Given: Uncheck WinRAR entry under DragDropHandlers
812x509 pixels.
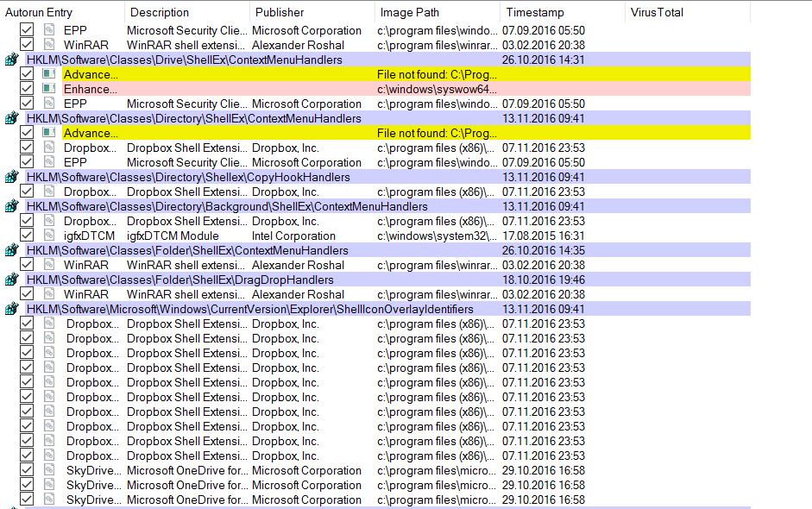Looking at the screenshot, I should pos(27,294).
